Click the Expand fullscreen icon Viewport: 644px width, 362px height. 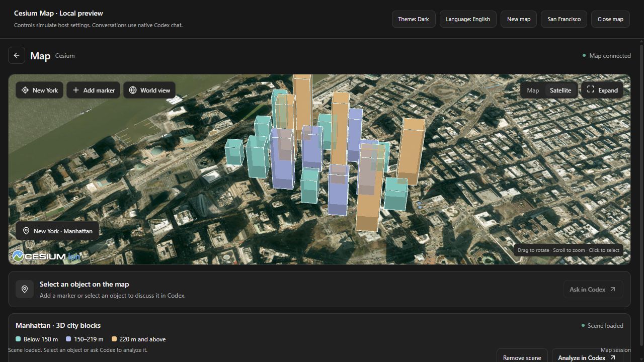coord(591,89)
